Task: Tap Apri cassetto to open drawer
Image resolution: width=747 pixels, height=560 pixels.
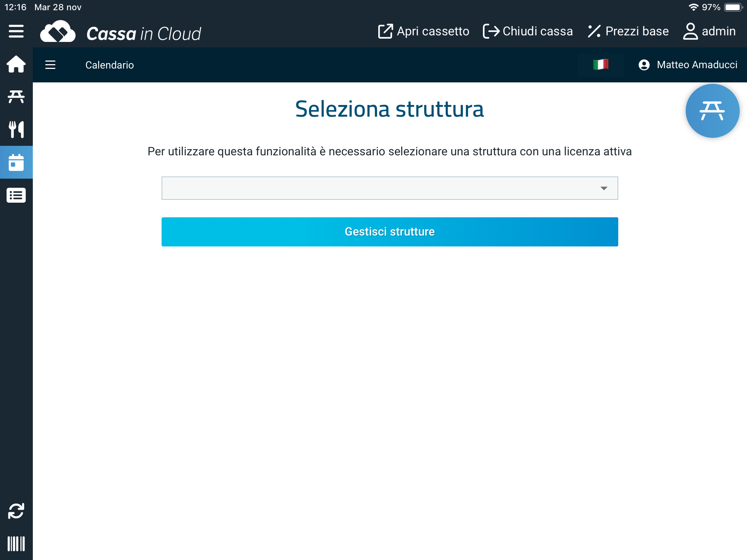Action: tap(424, 31)
